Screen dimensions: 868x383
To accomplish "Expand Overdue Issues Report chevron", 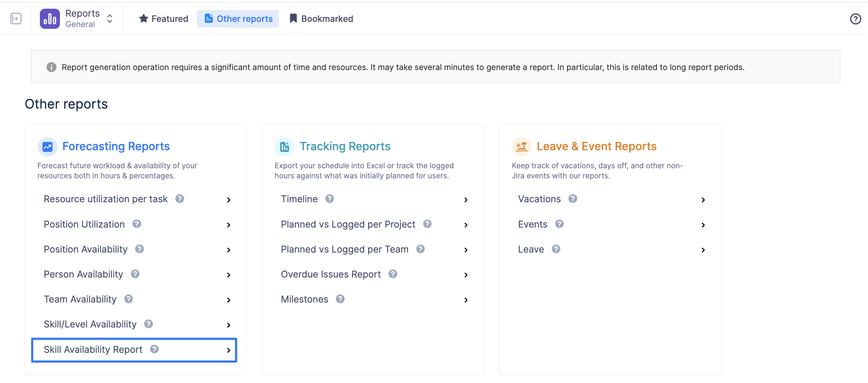I will pos(466,275).
